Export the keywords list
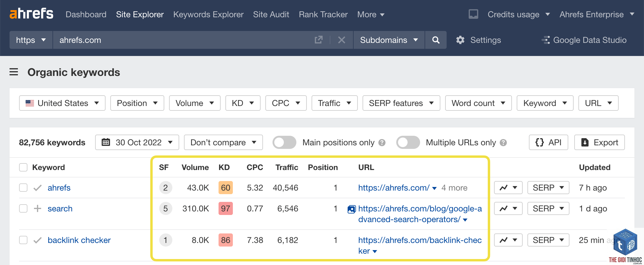 point(600,142)
